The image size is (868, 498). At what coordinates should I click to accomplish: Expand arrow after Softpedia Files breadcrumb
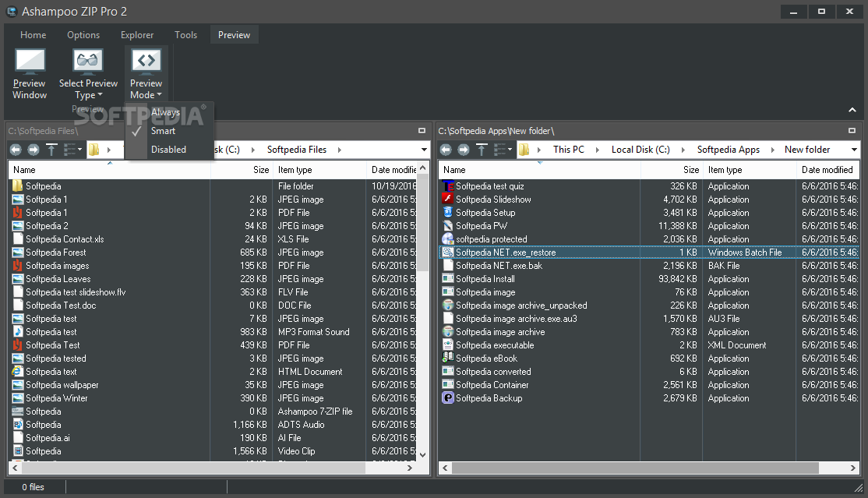[340, 150]
